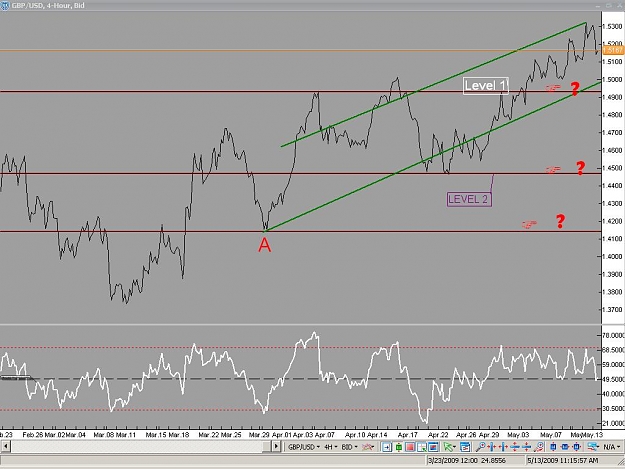Click the last blue bar spacing icon

(576, 447)
